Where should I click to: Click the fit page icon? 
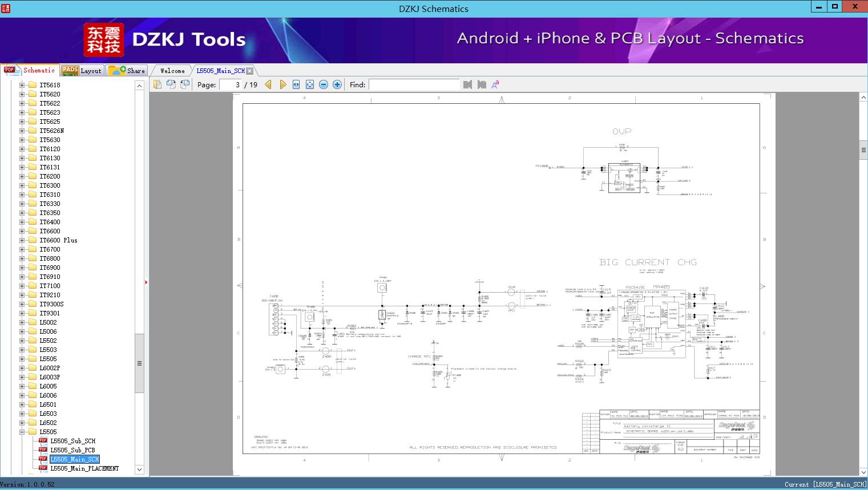point(310,84)
